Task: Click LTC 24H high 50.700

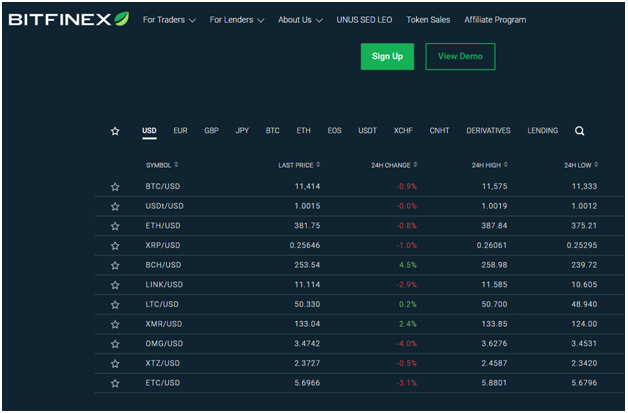Action: click(x=494, y=304)
